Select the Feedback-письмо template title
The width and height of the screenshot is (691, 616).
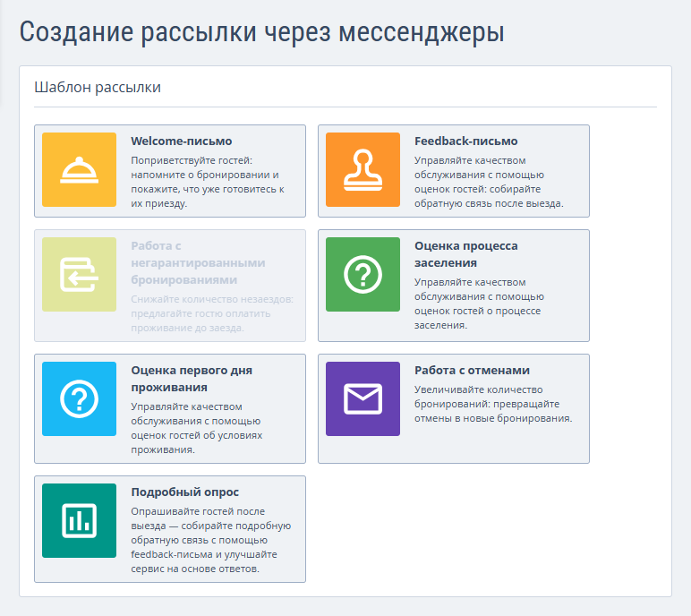click(465, 141)
